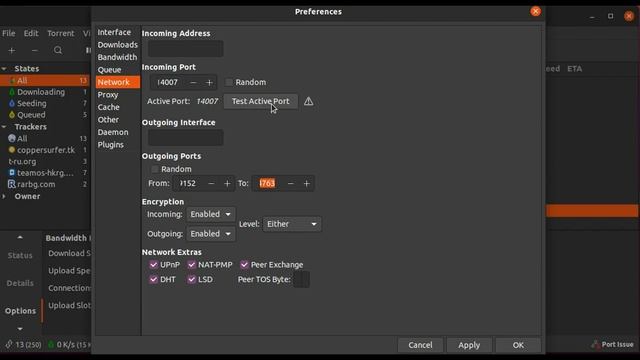The width and height of the screenshot is (640, 360).
Task: Open the Bandwidth preferences page
Action: click(x=117, y=58)
